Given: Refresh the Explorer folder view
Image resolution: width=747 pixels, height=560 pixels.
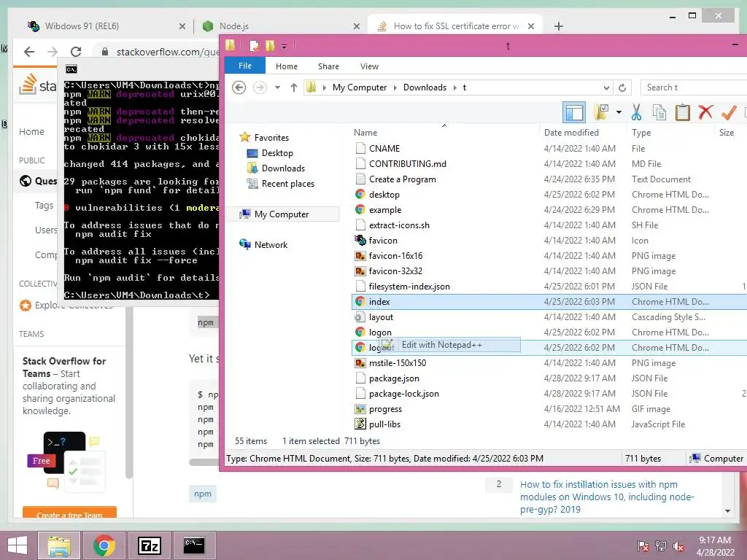Looking at the screenshot, I should (x=622, y=87).
